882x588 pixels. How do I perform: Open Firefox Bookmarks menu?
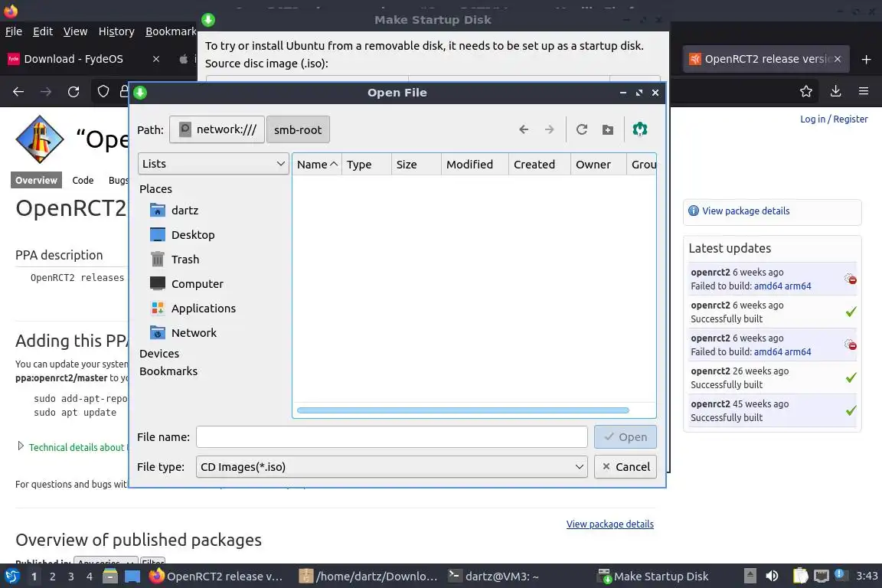pos(171,31)
